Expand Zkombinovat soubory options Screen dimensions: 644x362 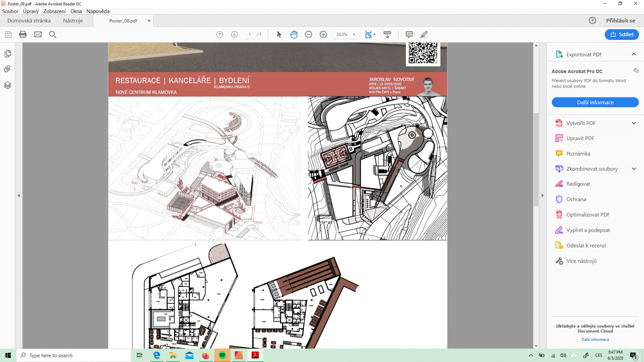[634, 169]
